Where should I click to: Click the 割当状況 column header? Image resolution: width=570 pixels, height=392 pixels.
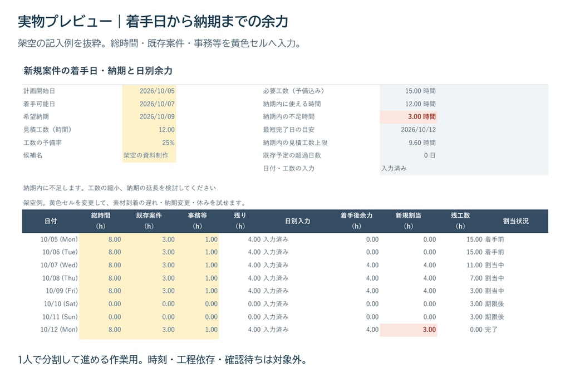coord(516,221)
